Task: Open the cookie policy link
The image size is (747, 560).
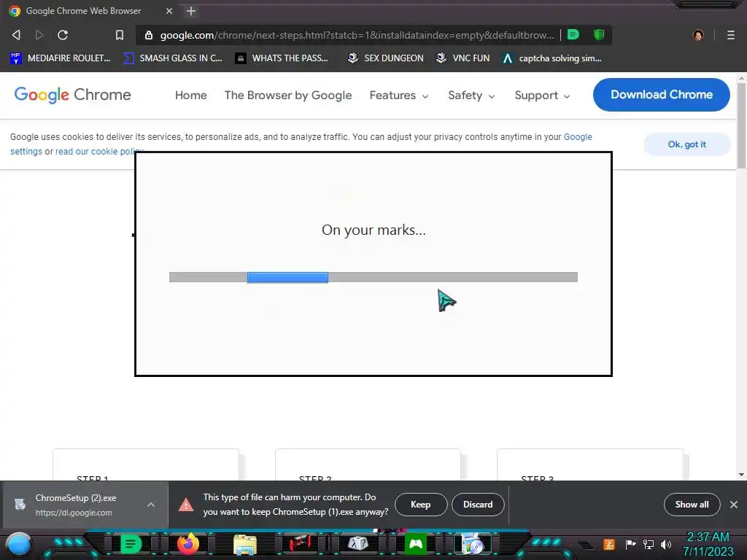Action: pos(99,152)
